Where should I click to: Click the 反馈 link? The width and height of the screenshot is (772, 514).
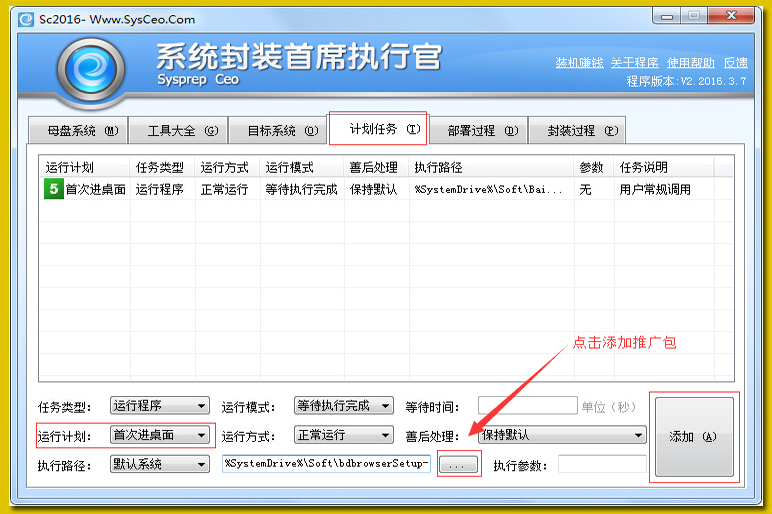pyautogui.click(x=736, y=63)
